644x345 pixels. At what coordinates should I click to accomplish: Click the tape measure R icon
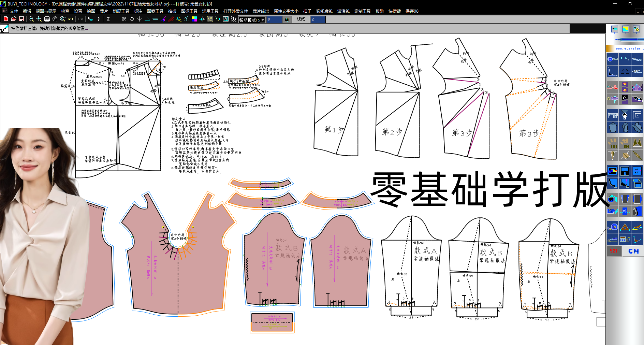(613, 227)
